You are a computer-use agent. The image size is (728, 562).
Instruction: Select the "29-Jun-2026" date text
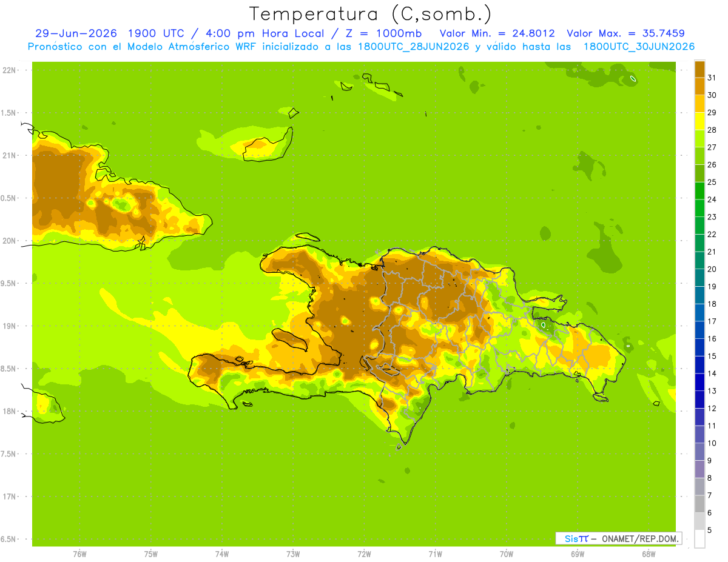coord(76,33)
